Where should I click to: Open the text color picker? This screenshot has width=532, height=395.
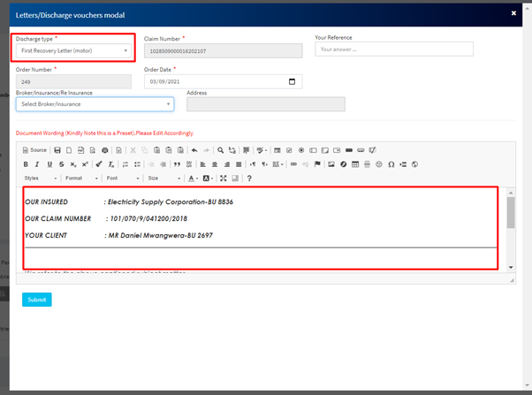coord(193,179)
